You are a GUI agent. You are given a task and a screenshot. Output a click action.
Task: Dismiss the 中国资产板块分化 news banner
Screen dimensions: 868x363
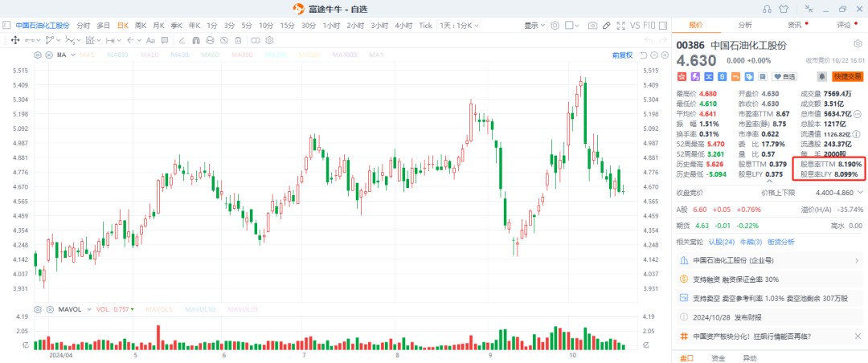[x=858, y=336]
